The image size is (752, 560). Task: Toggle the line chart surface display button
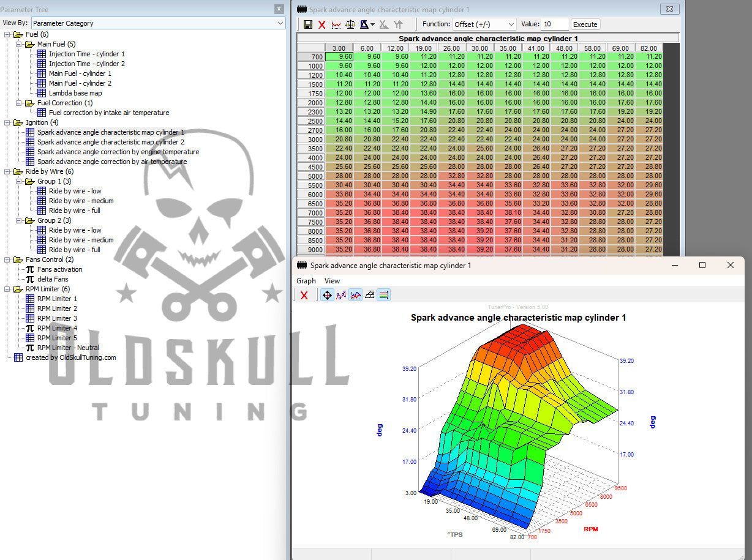coord(356,295)
